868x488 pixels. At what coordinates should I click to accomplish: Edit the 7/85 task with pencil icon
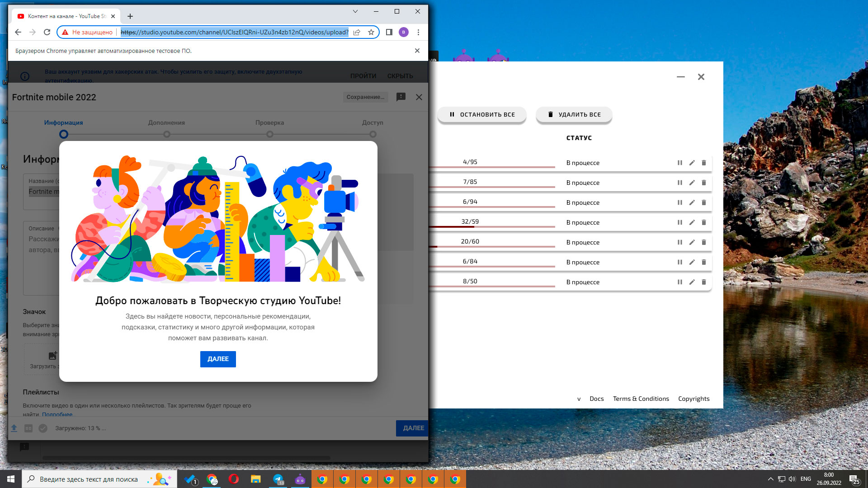tap(692, 183)
